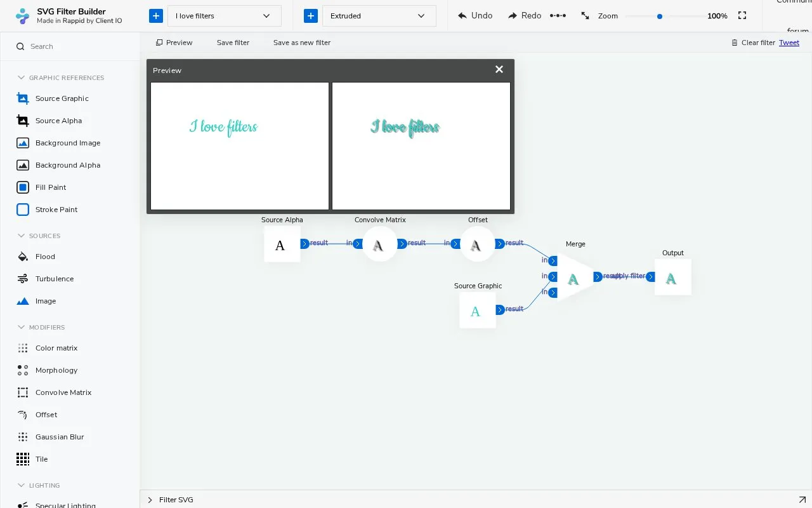Close the Preview panel

point(499,69)
